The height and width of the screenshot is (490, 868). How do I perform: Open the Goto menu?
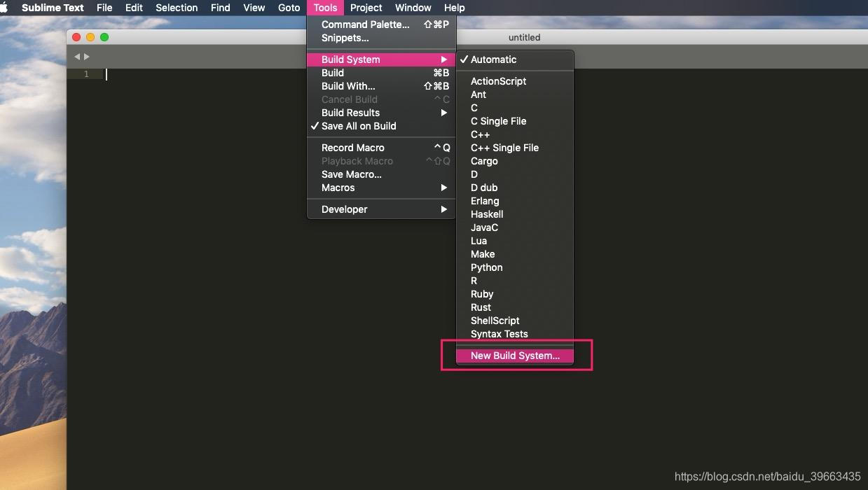coord(289,8)
